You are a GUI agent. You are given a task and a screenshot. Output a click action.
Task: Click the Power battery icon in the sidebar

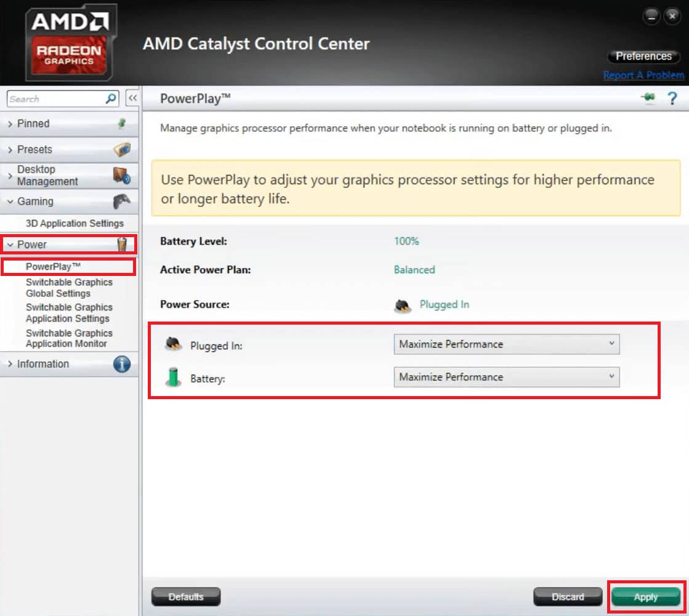tap(122, 244)
